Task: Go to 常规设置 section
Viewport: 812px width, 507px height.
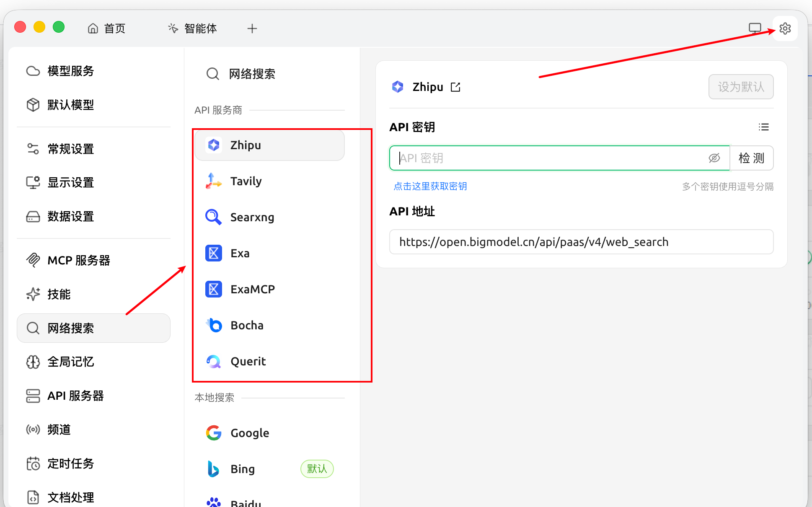Action: coord(93,149)
